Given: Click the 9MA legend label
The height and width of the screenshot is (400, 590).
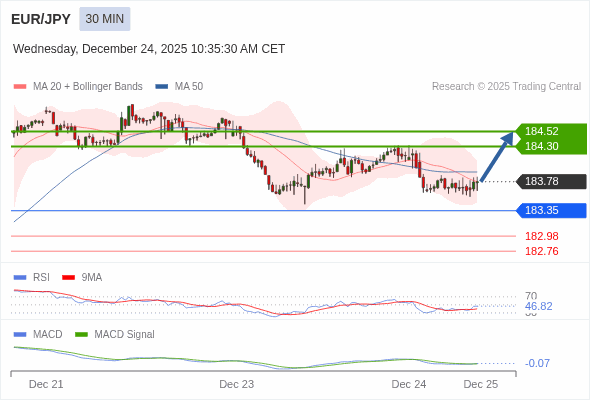Looking at the screenshot, I should pos(91,278).
